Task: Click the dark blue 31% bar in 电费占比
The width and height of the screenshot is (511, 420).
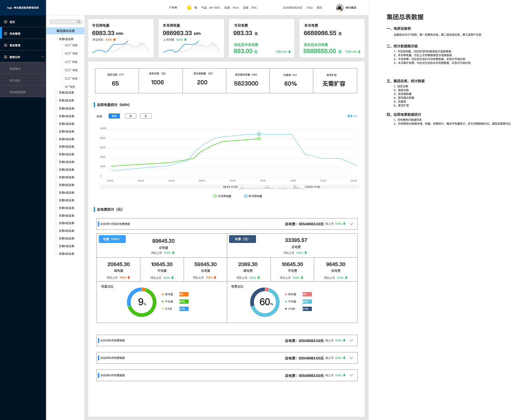Action: (307, 309)
